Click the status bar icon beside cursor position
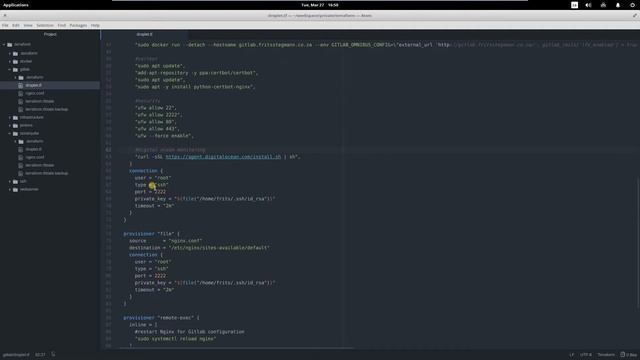The height and width of the screenshot is (360, 640). [x=53, y=354]
